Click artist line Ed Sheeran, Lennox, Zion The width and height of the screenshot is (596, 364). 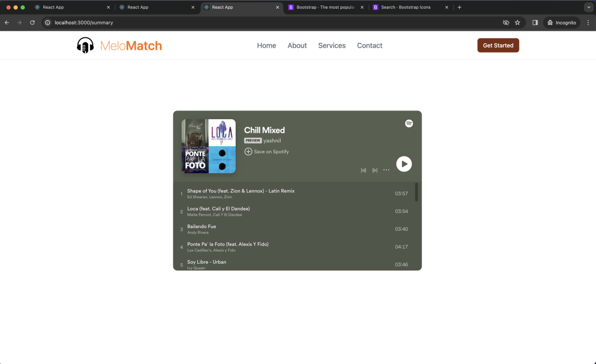click(210, 197)
